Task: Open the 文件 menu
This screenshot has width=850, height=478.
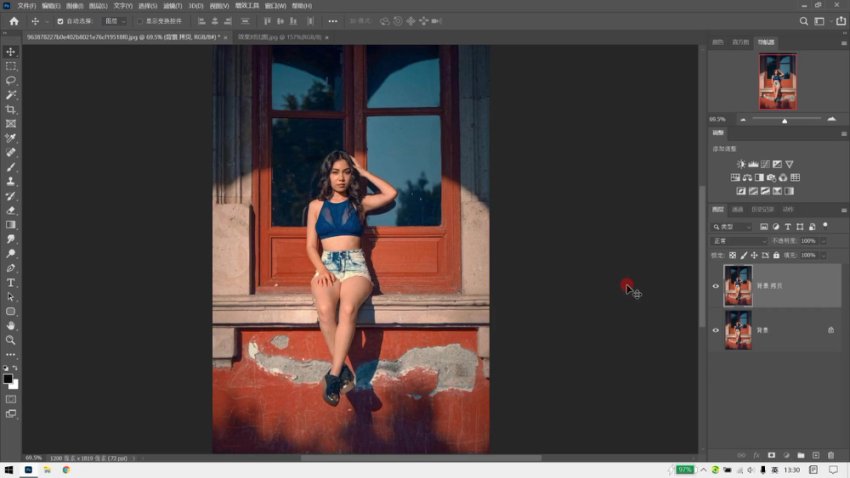Action: point(25,5)
